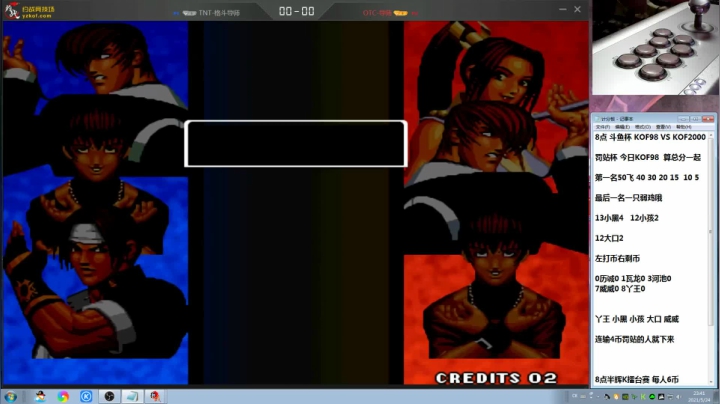Click line '12大口2' in Notepad
Screen dimensions: 720x404
coord(609,238)
